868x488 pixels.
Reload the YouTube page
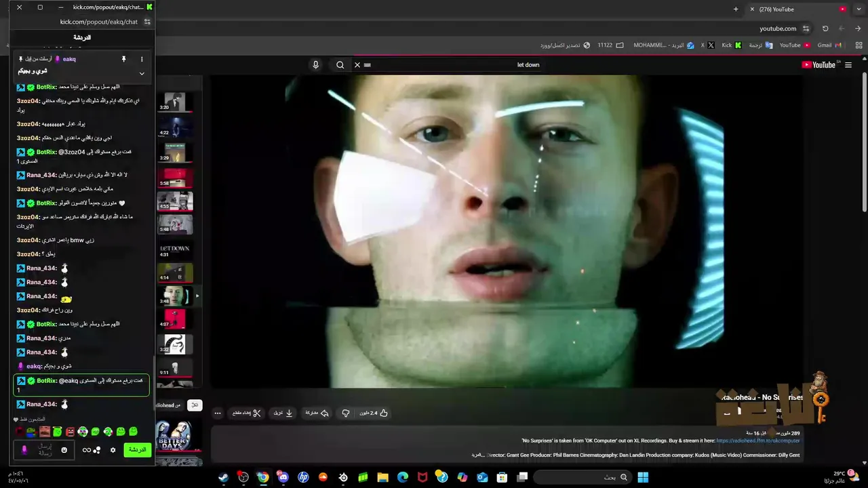825,28
